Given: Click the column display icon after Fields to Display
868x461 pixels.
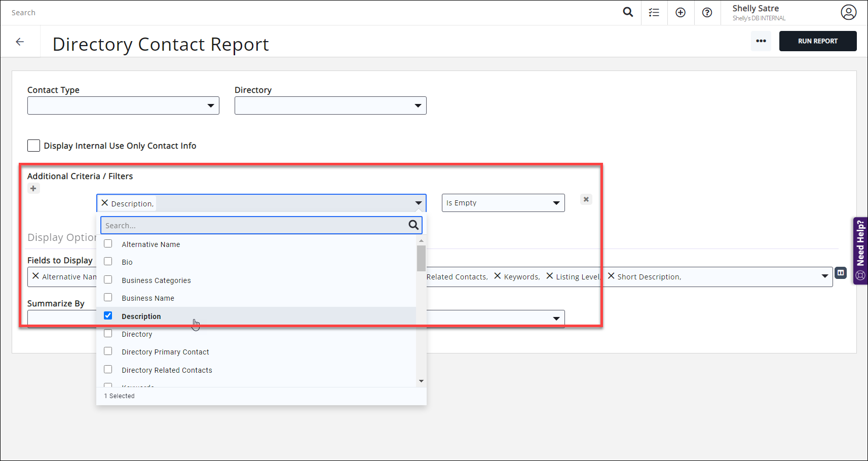Looking at the screenshot, I should (841, 272).
